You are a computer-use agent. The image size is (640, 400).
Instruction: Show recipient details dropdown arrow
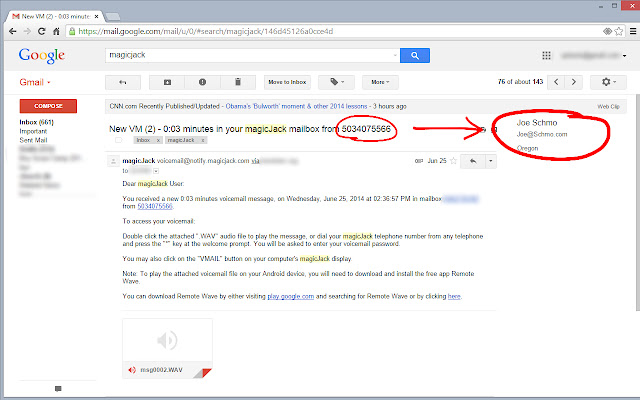[x=156, y=171]
